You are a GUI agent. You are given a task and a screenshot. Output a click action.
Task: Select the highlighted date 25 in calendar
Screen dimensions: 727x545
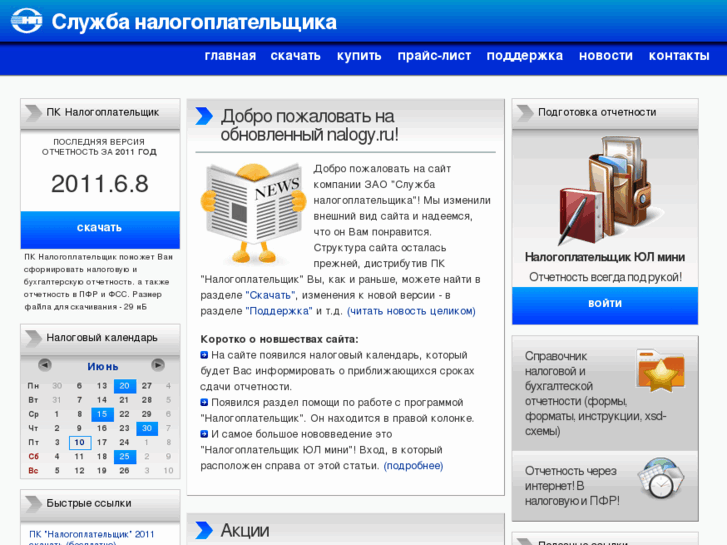point(125,456)
